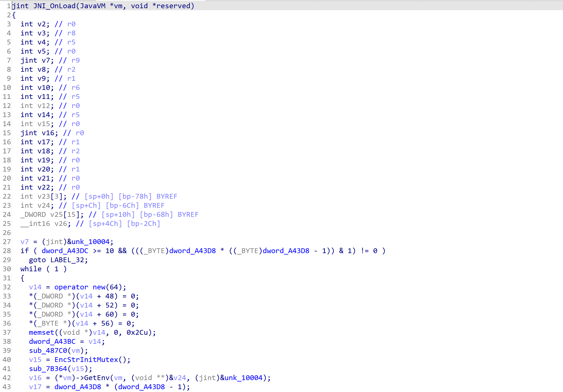Click the 0x2Cu constant in memset
Image resolution: width=563 pixels, height=392 pixels.
(x=137, y=332)
